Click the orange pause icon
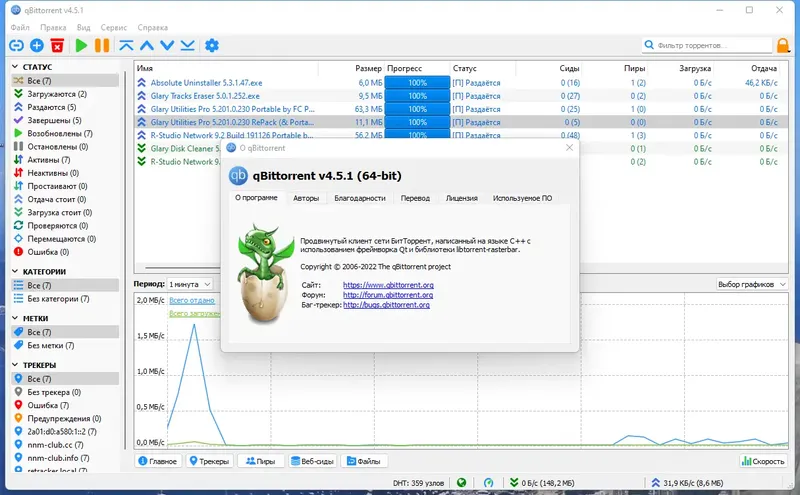Image resolution: width=800 pixels, height=495 pixels. coord(102,45)
